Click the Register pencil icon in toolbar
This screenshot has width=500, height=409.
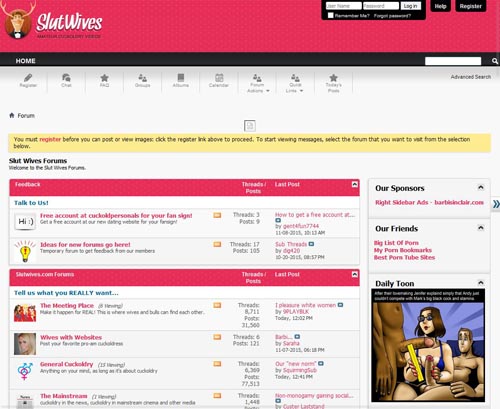point(28,78)
